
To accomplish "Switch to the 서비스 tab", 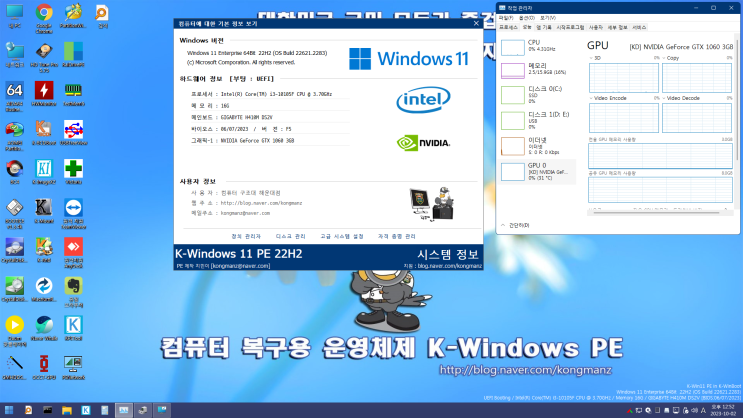I will 639,27.
